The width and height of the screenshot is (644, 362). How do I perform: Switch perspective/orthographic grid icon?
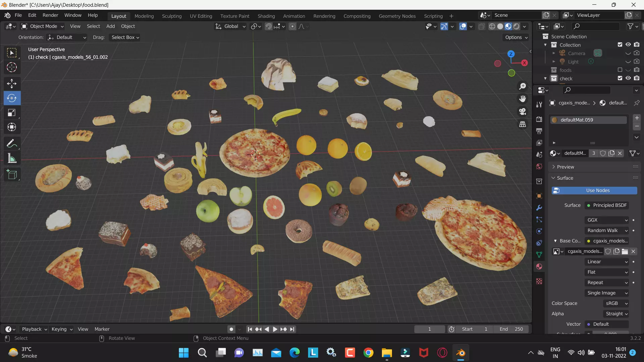523,124
